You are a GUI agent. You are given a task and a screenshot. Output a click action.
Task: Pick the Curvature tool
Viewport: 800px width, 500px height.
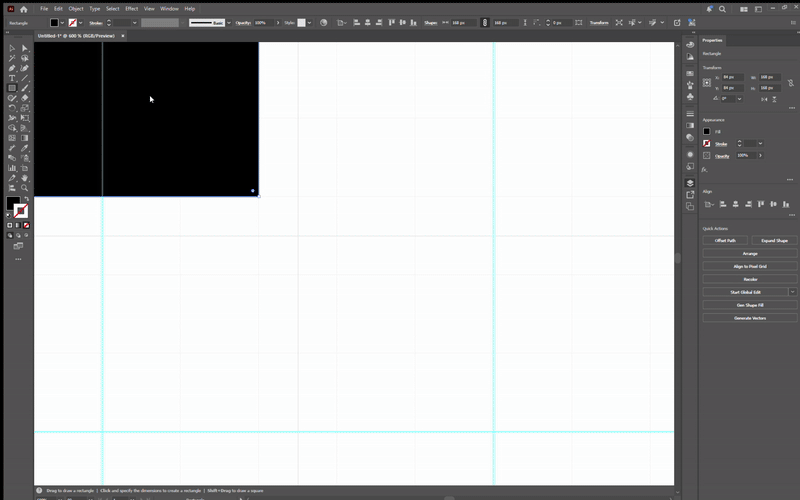coord(24,68)
